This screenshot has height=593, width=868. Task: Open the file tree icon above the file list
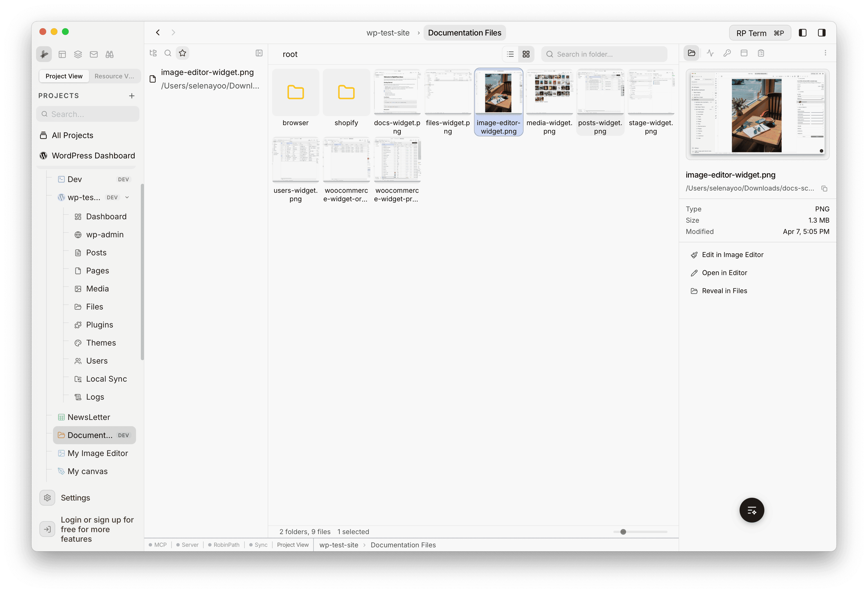point(153,53)
